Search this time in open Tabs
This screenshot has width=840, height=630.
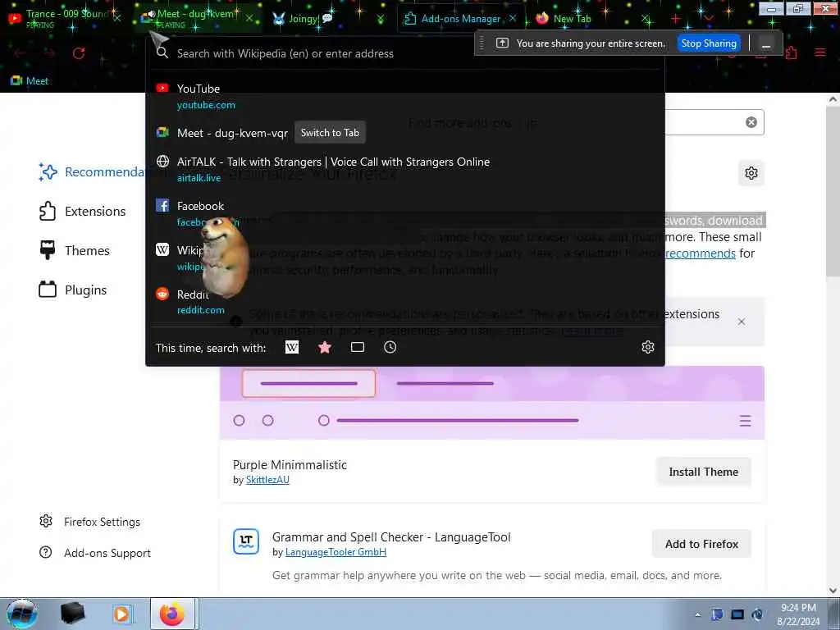coord(358,347)
